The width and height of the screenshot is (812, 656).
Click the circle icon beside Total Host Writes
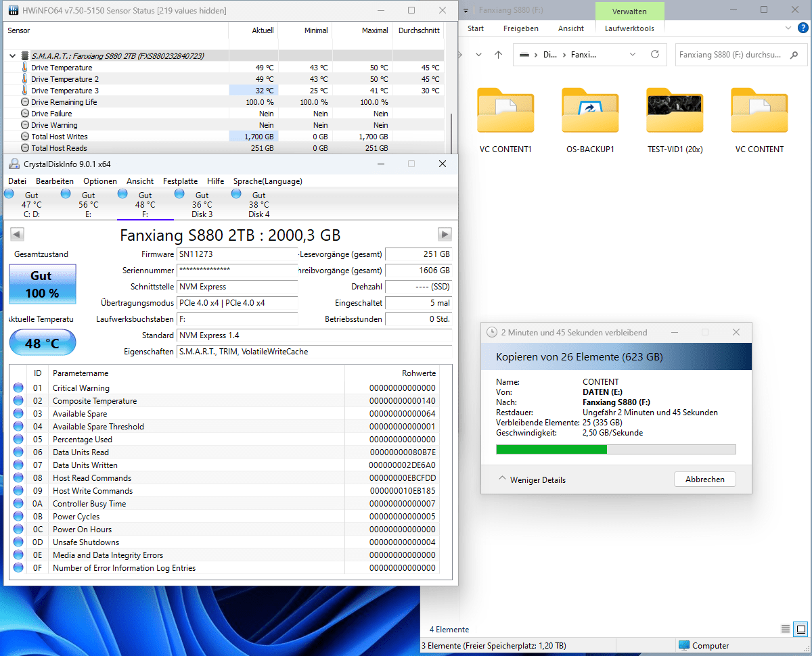click(25, 137)
